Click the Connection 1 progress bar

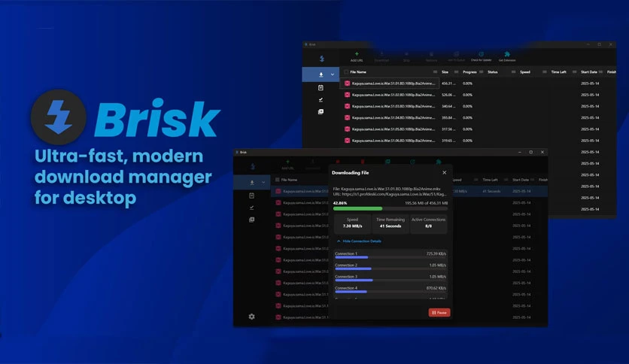[x=390, y=257]
